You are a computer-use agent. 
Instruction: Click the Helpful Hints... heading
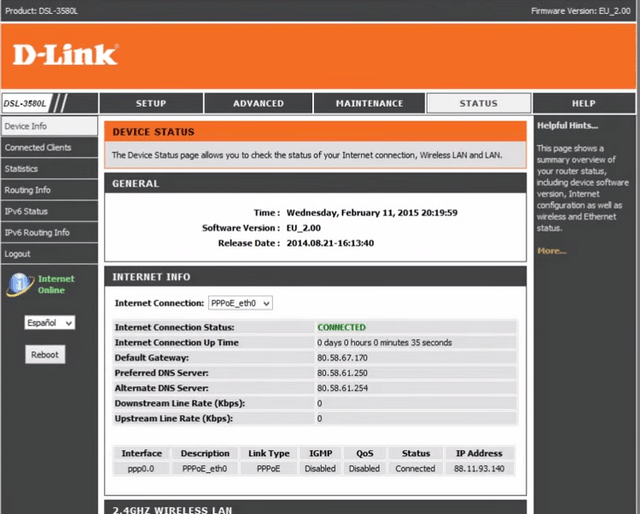tap(567, 126)
